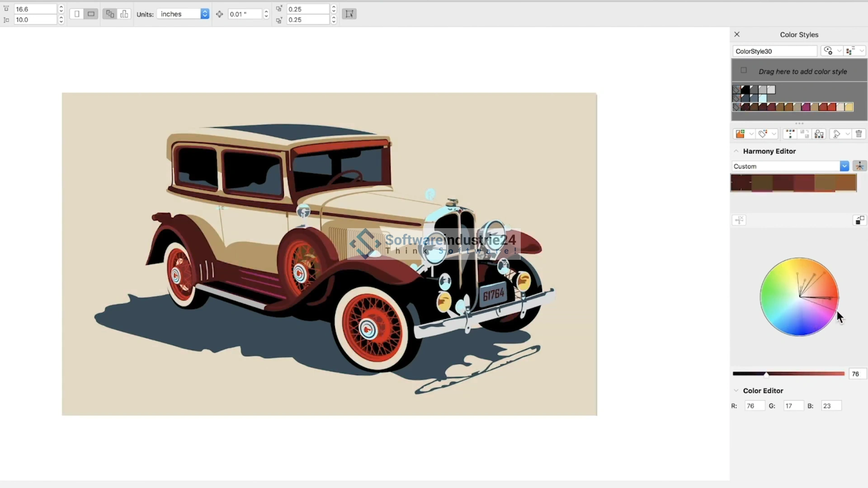The image size is (868, 488).
Task: Select landscape page orientation
Action: coord(91,14)
